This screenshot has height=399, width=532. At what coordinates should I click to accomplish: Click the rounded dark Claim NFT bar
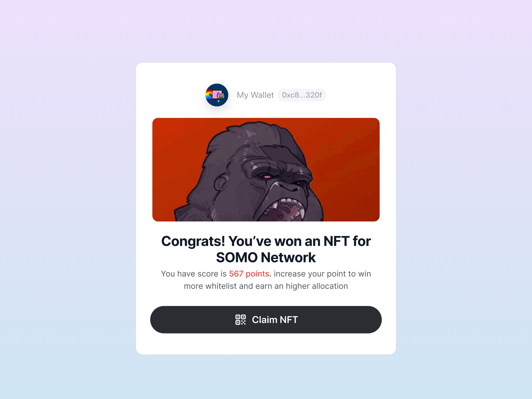(266, 320)
